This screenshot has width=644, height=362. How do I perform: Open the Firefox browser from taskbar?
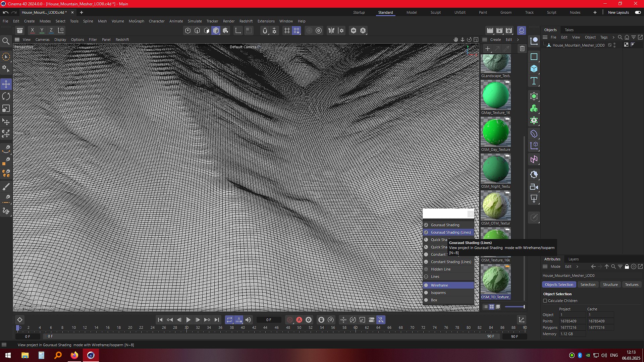[x=74, y=355]
